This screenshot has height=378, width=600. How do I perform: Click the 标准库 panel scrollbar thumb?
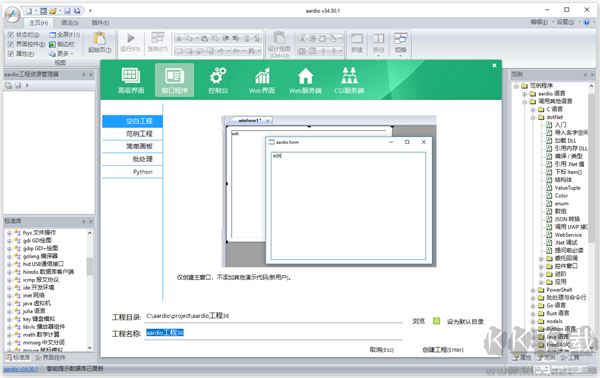coord(90,267)
